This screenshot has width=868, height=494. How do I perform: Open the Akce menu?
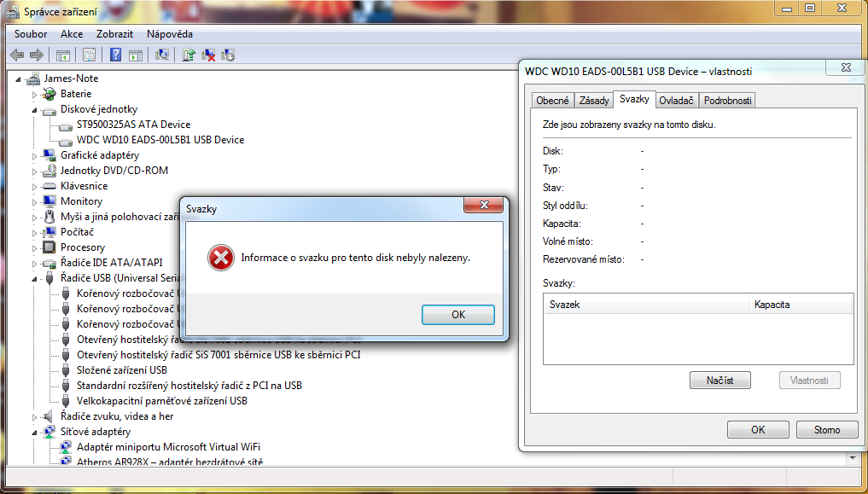(x=72, y=34)
